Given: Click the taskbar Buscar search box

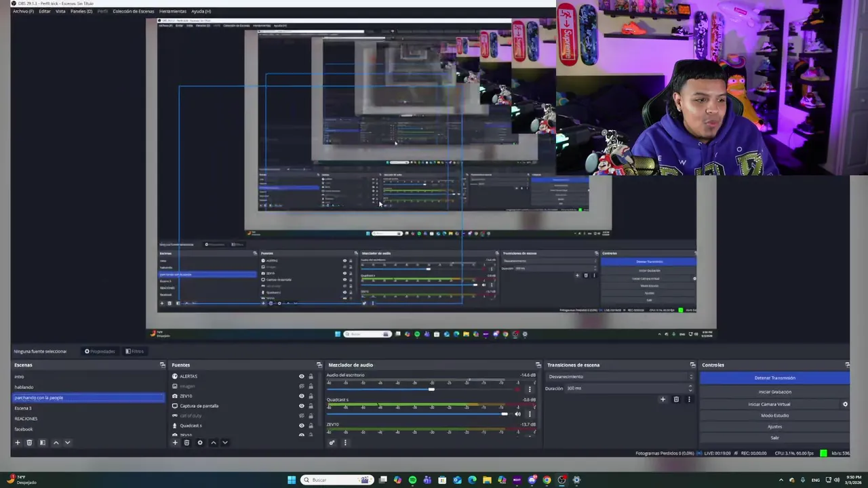Looking at the screenshot, I should [x=336, y=480].
